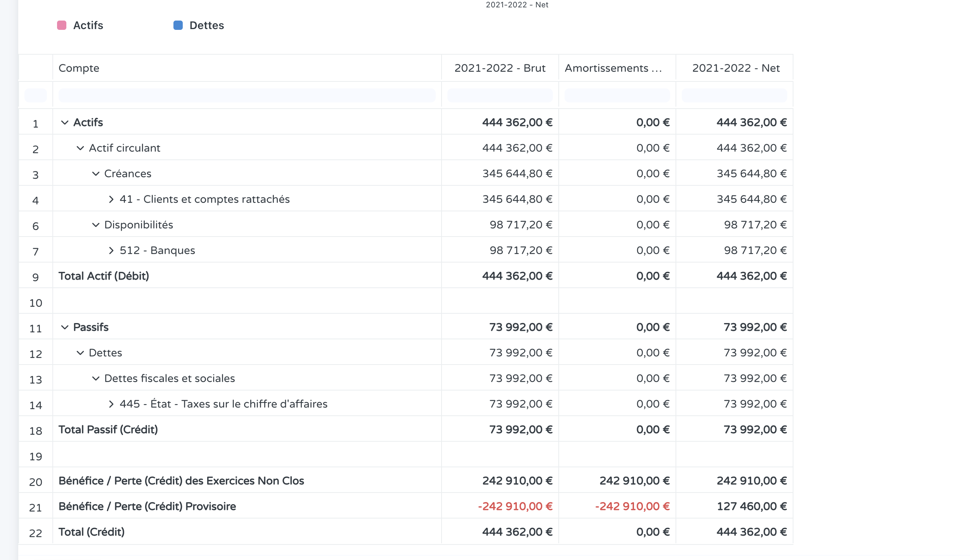Expand the 512 - Banques account
The height and width of the screenshot is (560, 970).
point(111,251)
